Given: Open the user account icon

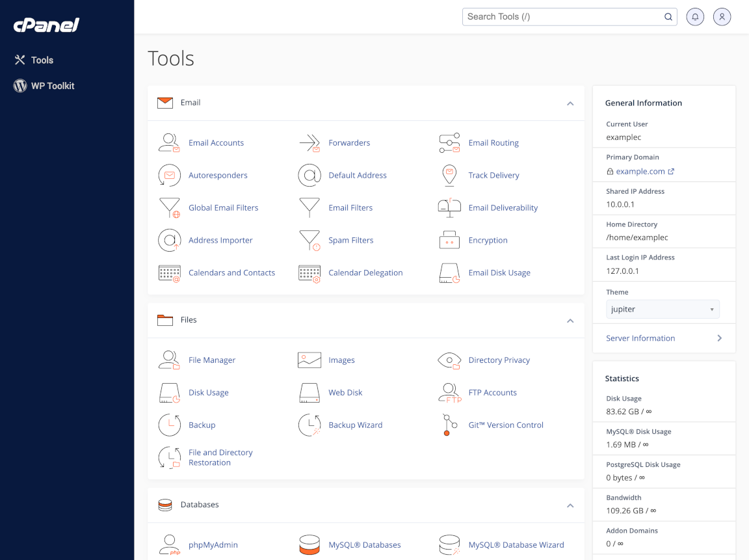Looking at the screenshot, I should point(722,17).
